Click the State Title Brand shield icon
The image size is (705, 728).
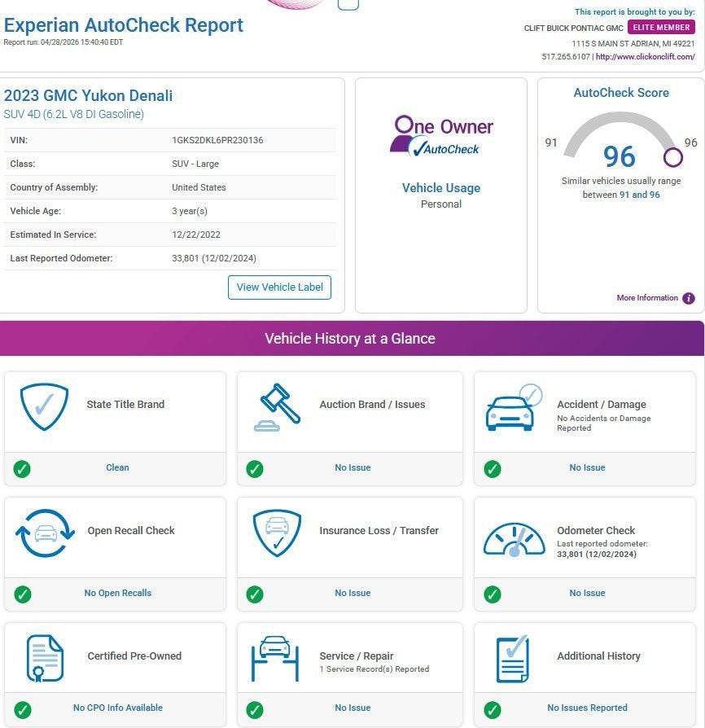(44, 407)
